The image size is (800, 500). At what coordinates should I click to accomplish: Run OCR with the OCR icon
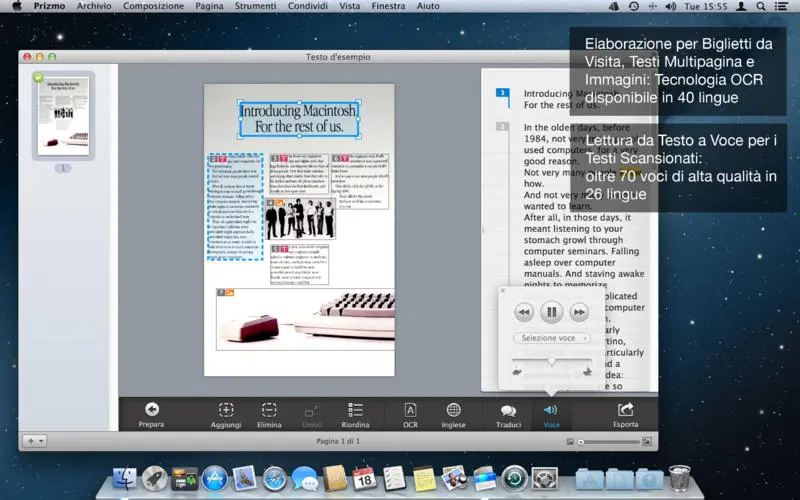click(x=410, y=409)
